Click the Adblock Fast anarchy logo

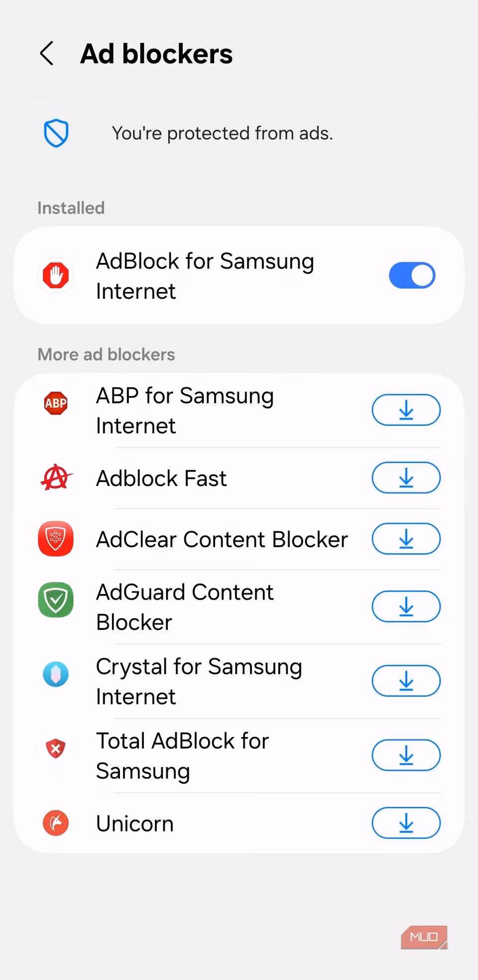coord(55,478)
